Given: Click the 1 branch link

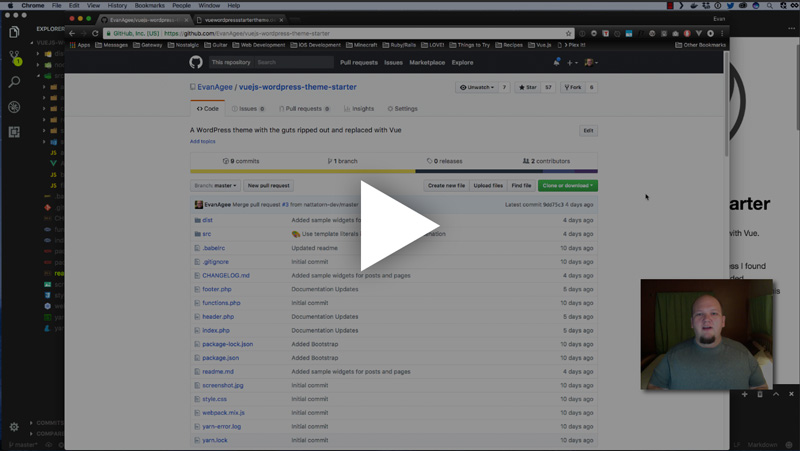Looking at the screenshot, I should point(342,161).
